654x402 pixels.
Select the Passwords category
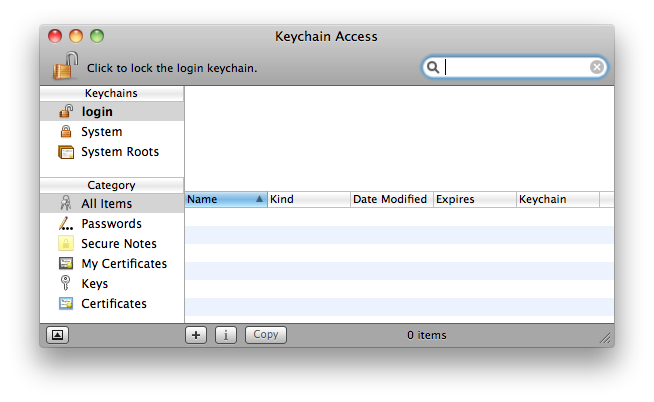pyautogui.click(x=111, y=224)
